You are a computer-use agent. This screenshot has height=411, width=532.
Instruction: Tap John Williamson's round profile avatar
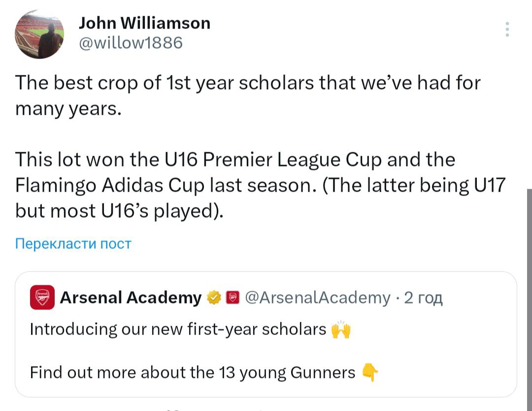tap(40, 34)
